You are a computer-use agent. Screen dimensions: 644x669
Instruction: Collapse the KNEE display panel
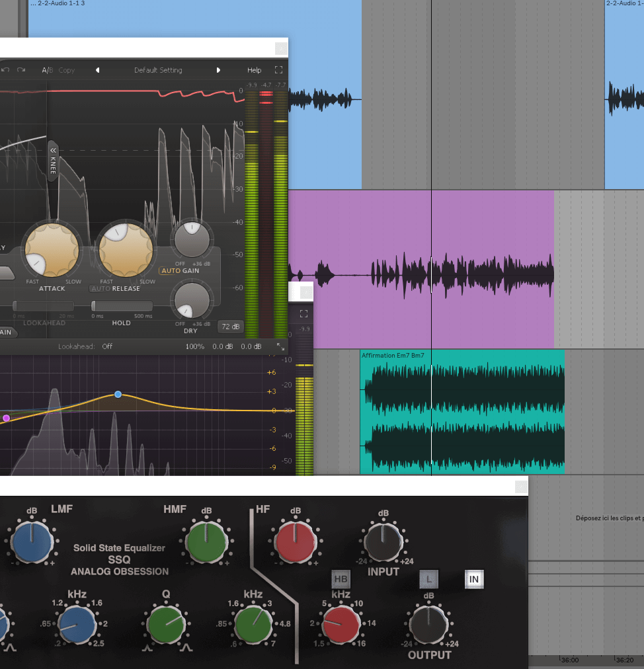point(53,161)
